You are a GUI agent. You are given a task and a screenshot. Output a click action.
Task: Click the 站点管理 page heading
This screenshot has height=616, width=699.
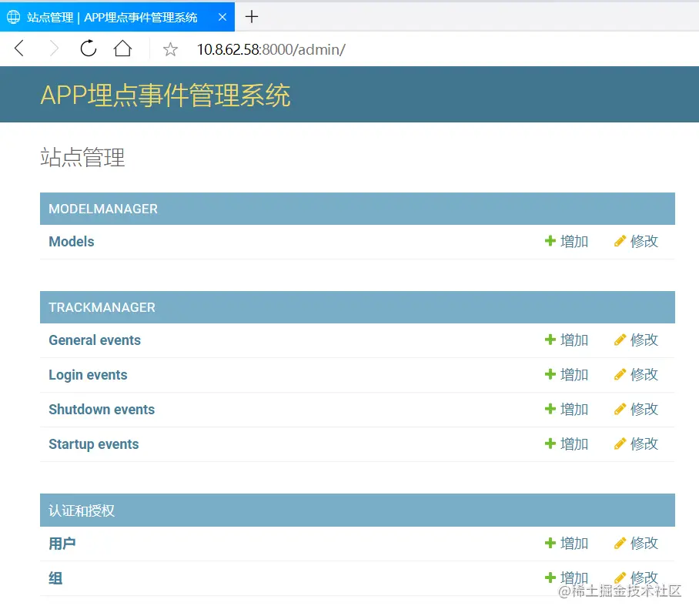tap(82, 157)
